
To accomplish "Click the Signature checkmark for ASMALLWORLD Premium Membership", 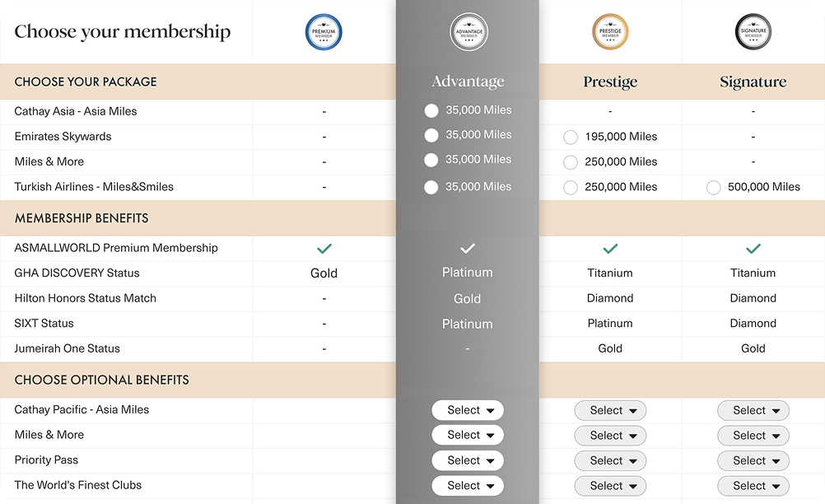I will [x=753, y=248].
